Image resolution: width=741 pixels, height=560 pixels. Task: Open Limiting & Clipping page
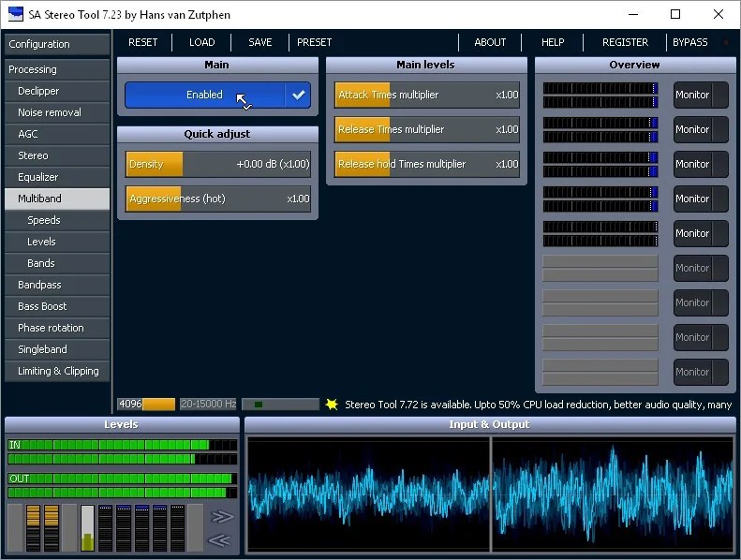(57, 371)
